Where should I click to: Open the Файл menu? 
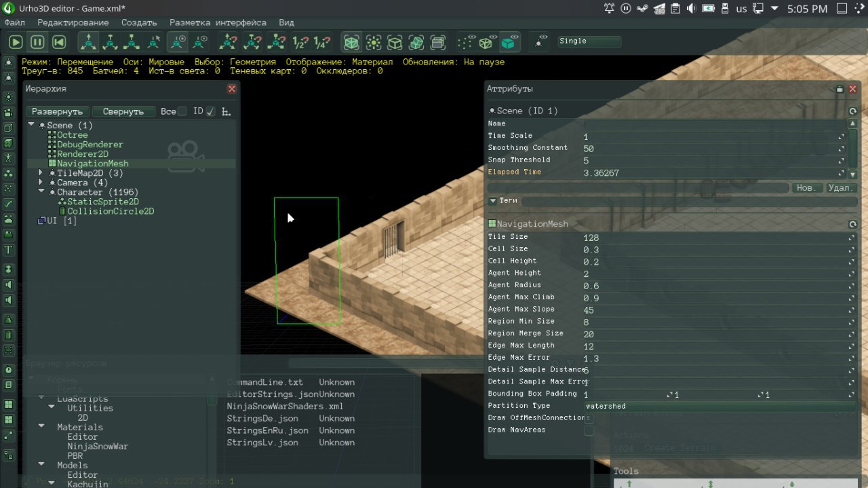coord(14,22)
